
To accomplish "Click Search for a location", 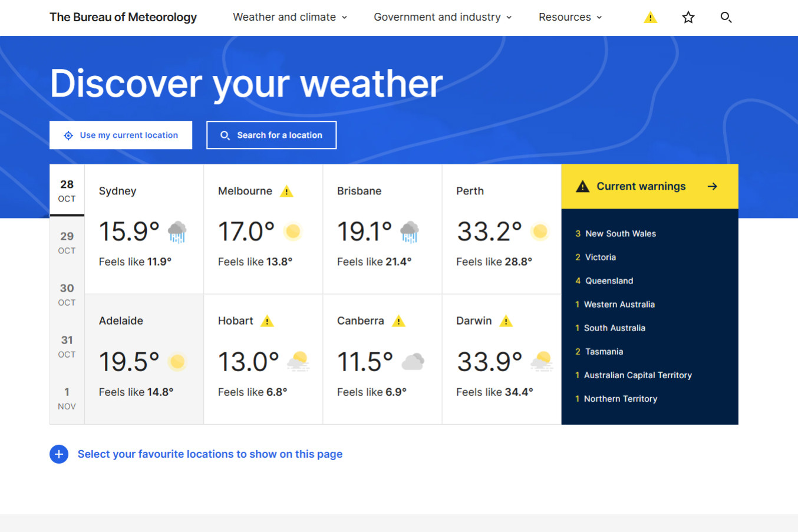I will 271,135.
